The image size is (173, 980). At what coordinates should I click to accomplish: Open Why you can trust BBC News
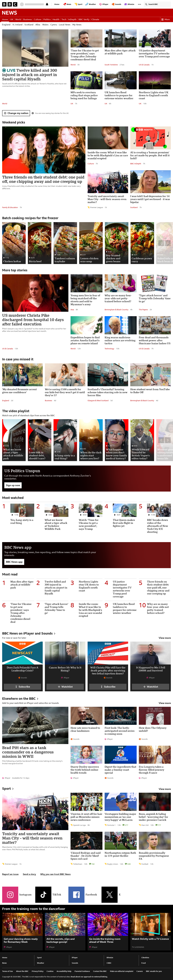coord(55,874)
